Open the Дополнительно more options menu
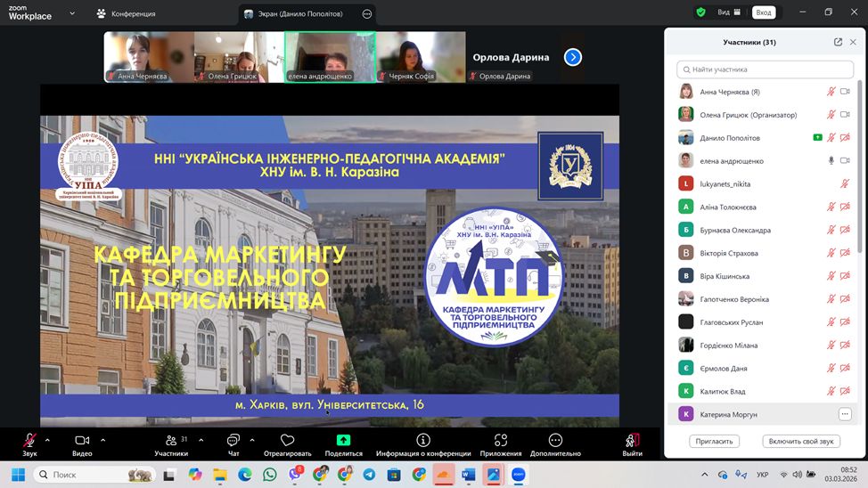Viewport: 868px width, 488px height. pyautogui.click(x=555, y=443)
